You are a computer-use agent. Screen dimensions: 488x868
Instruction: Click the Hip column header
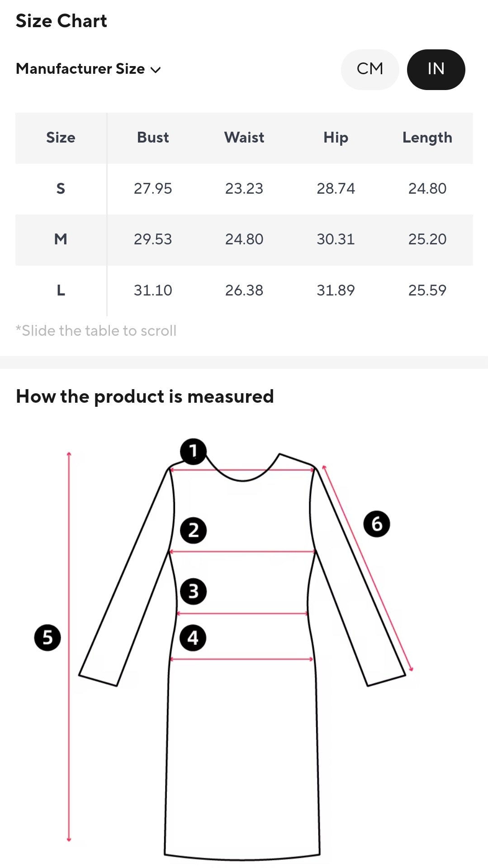[336, 138]
